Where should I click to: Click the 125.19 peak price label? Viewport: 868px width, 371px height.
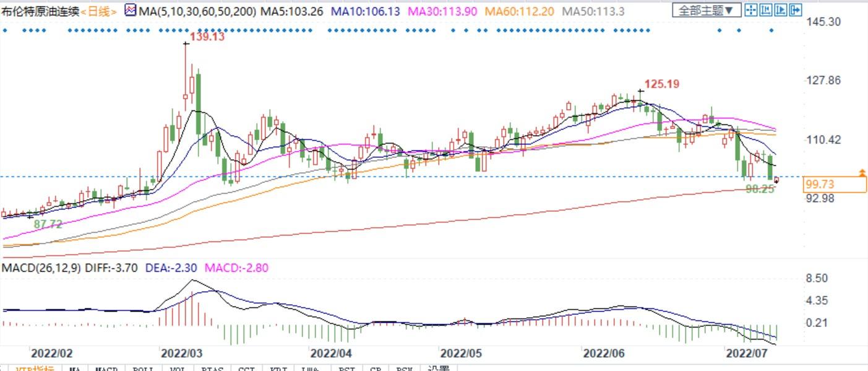(663, 84)
